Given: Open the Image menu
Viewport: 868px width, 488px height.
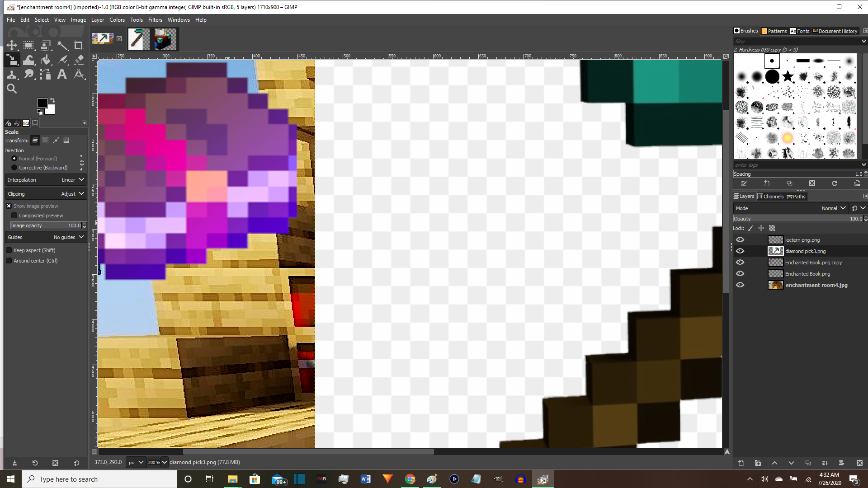Looking at the screenshot, I should tap(78, 20).
